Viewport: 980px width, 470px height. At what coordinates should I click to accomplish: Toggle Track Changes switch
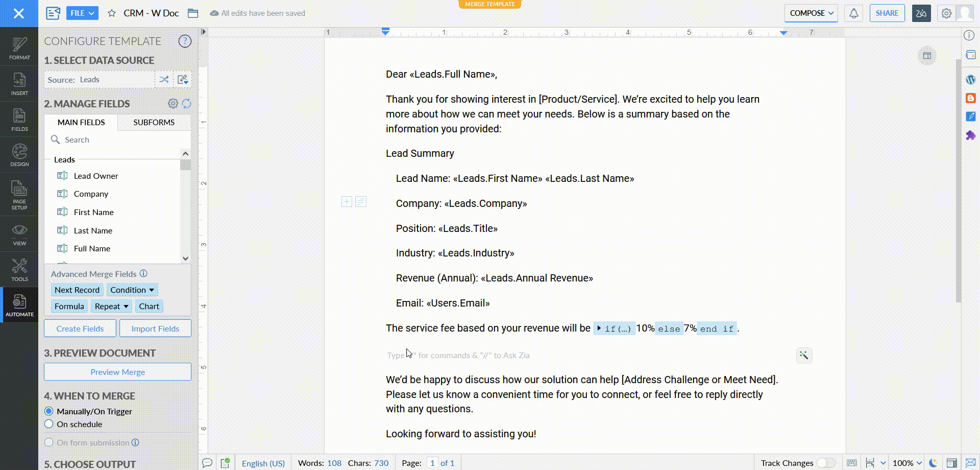point(825,463)
